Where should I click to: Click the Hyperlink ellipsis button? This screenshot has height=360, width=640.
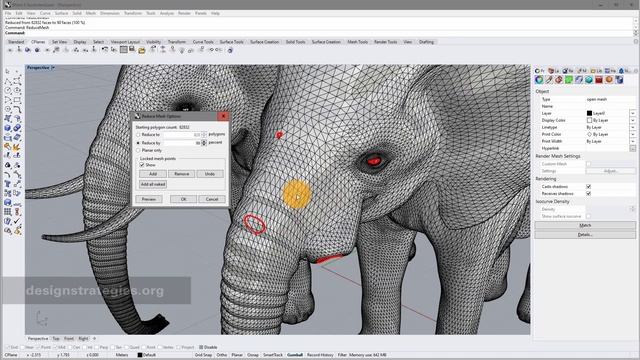pyautogui.click(x=633, y=149)
